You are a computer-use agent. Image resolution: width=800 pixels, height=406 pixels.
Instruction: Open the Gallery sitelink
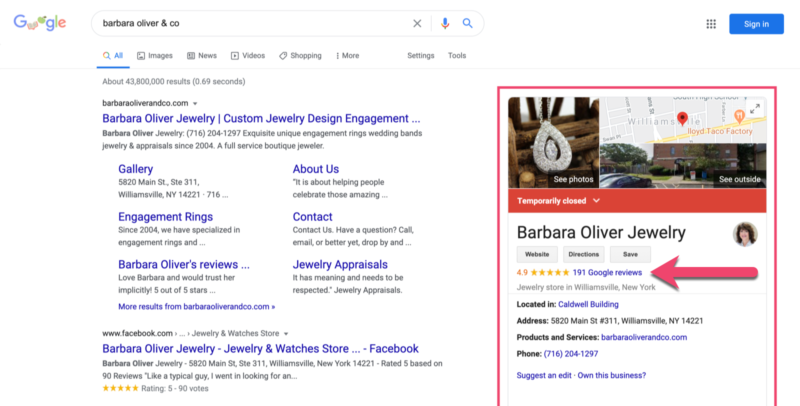(135, 169)
